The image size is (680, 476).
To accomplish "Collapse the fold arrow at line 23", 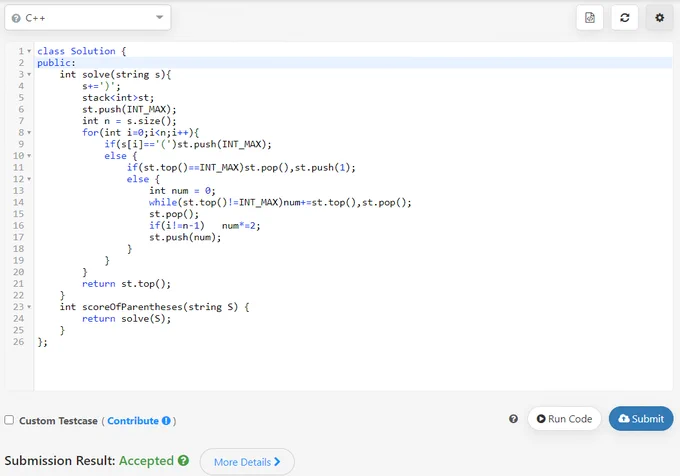I will (29, 307).
